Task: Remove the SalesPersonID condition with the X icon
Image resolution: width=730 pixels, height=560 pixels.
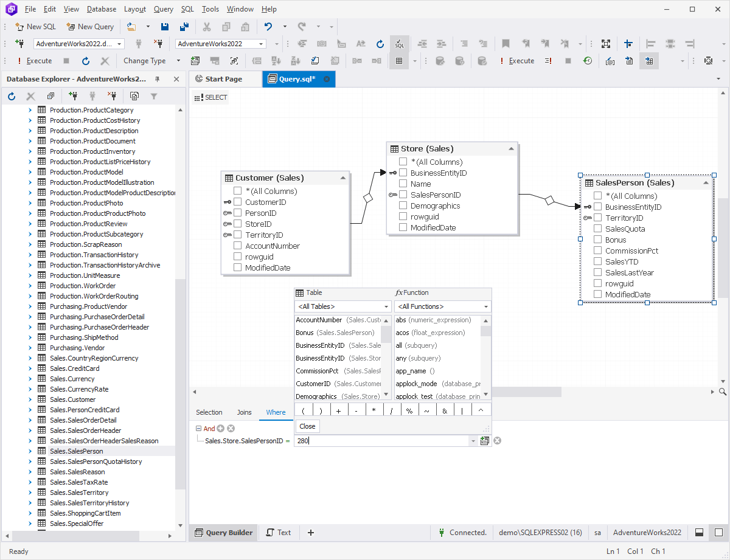Action: [497, 440]
